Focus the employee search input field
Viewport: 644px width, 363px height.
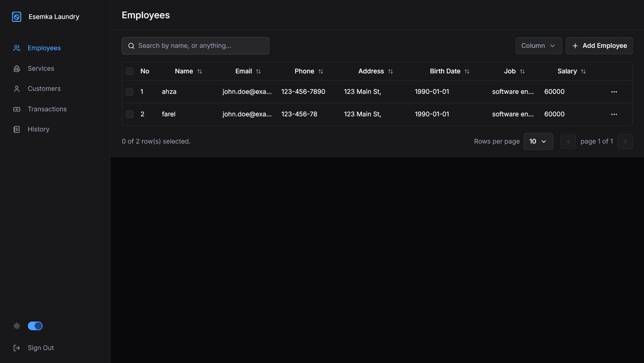click(200, 46)
